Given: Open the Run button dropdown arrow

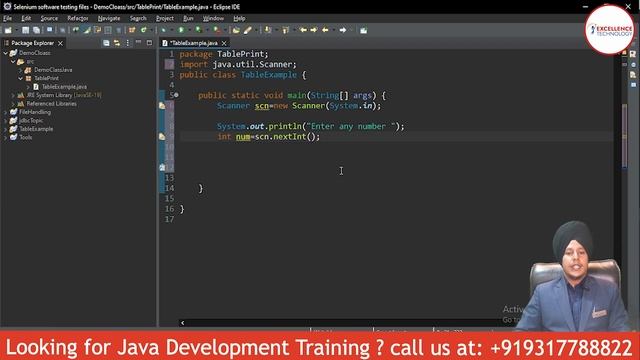Looking at the screenshot, I should click(x=189, y=30).
